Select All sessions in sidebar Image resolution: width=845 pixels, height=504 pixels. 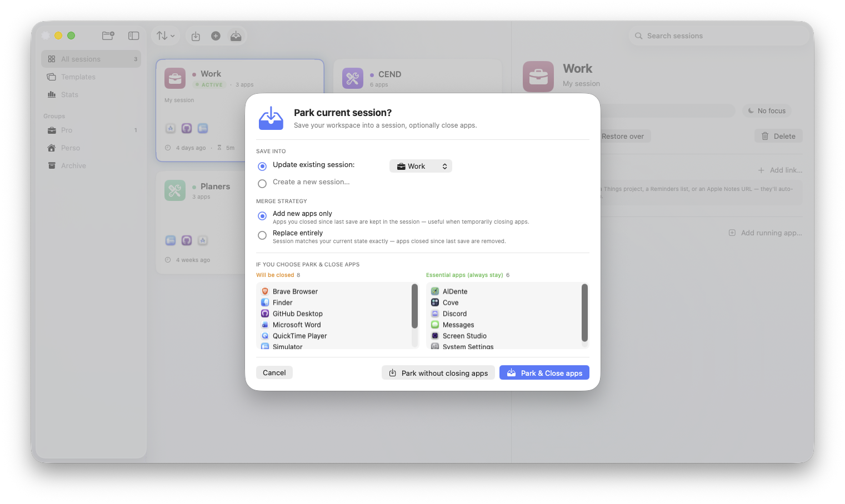tap(91, 59)
